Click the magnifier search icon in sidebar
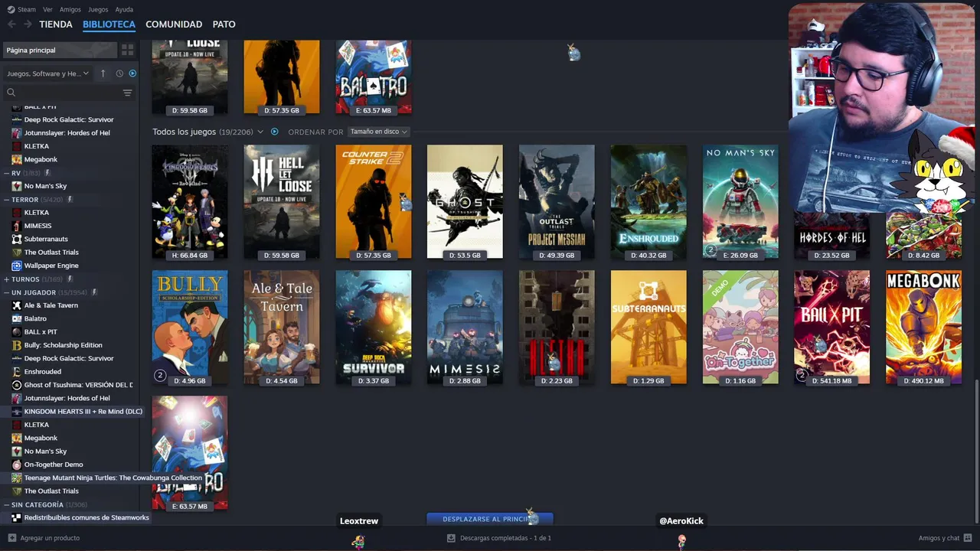980x551 pixels. (x=11, y=93)
